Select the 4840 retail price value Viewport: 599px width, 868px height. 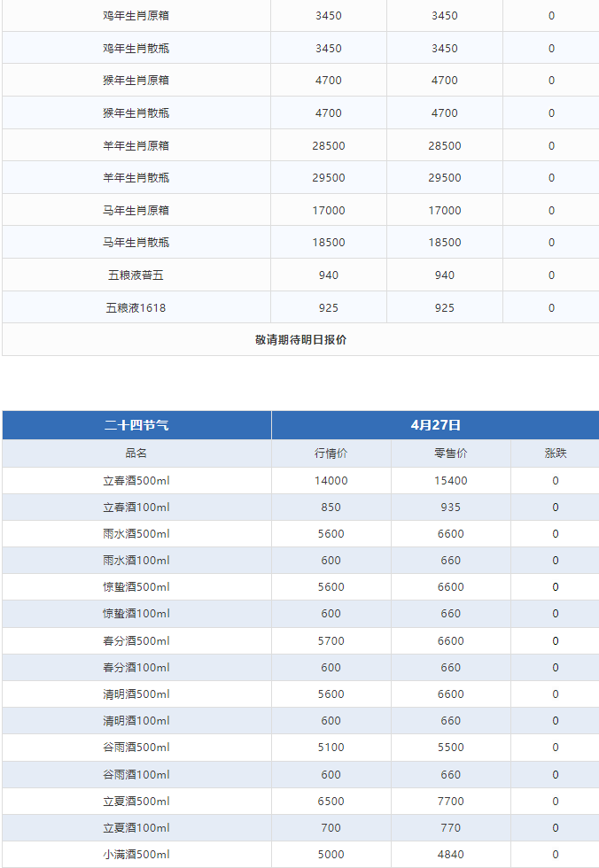[451, 855]
